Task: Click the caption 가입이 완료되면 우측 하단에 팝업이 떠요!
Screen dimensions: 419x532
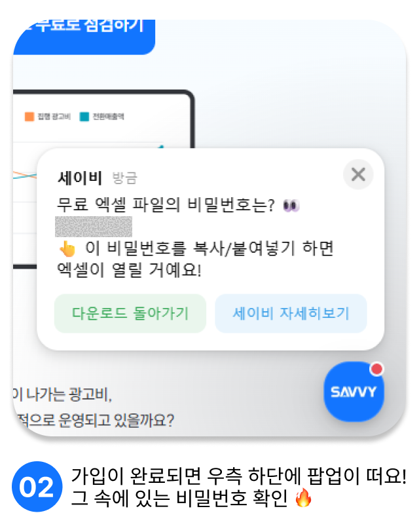Action: tap(239, 476)
